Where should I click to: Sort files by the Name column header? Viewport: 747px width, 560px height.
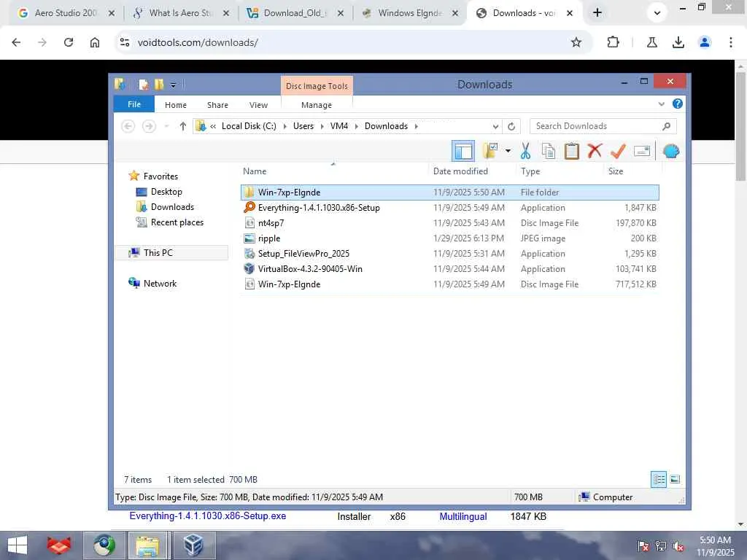[x=255, y=171]
